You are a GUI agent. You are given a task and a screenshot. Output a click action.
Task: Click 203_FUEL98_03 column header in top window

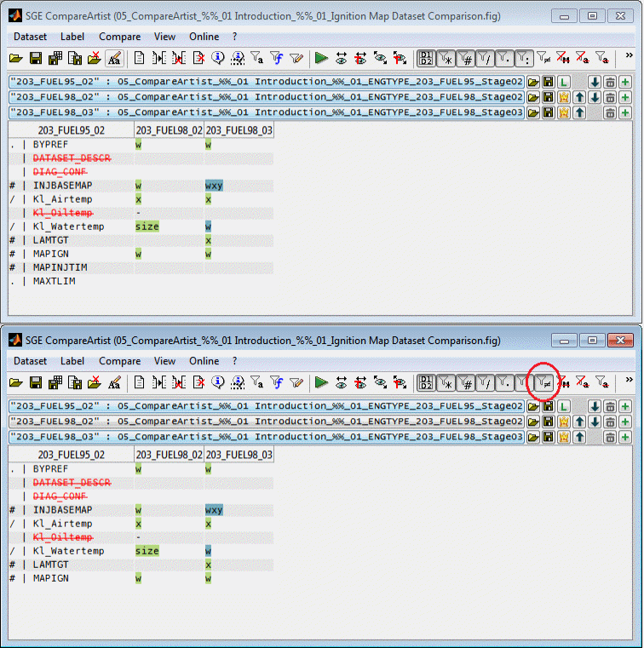(239, 130)
